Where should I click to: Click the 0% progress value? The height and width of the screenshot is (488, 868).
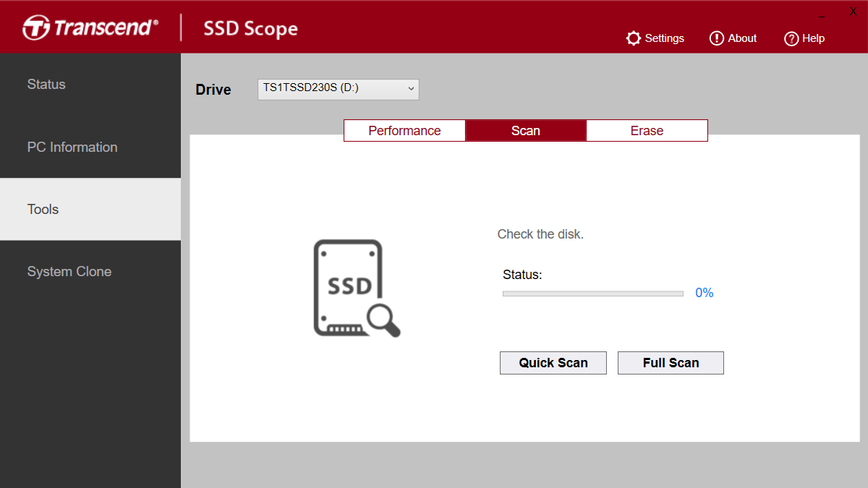point(705,293)
